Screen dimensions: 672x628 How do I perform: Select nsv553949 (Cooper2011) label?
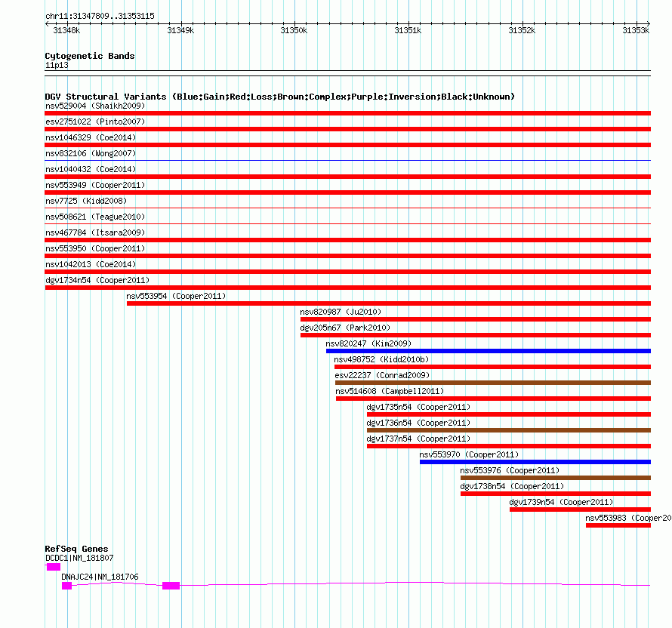pyautogui.click(x=95, y=185)
